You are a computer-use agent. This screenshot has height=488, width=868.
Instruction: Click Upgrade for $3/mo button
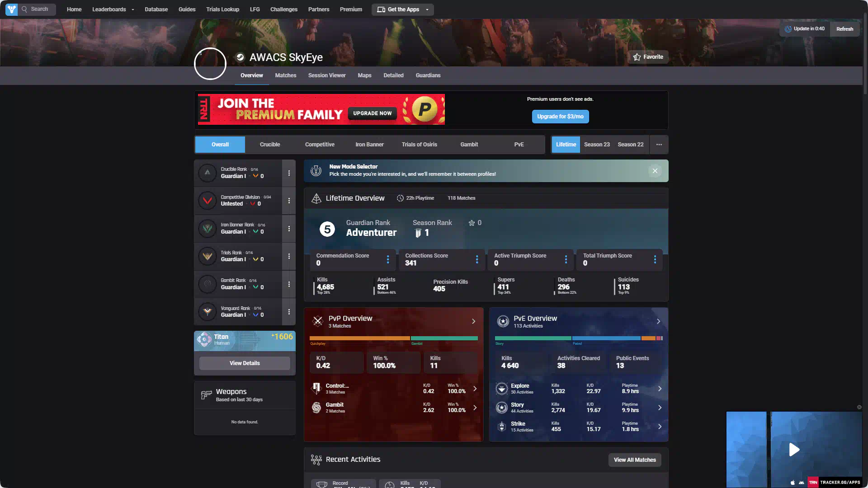[x=560, y=117]
